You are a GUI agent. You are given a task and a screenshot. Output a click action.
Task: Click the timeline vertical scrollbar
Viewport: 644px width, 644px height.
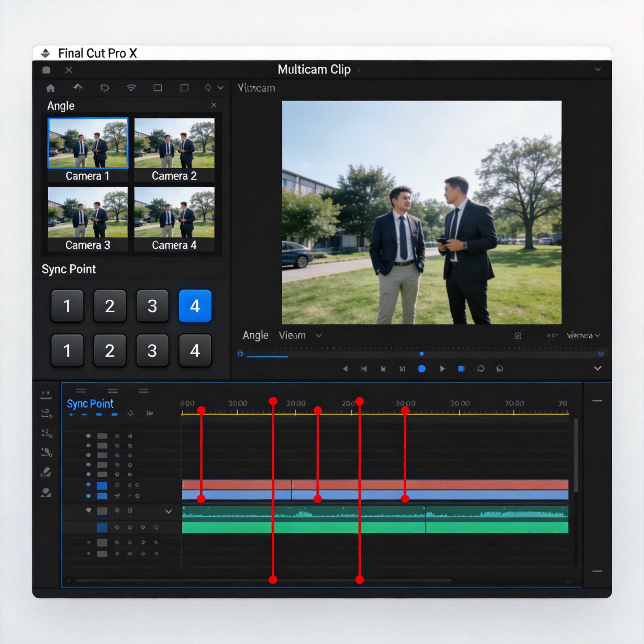point(576,456)
